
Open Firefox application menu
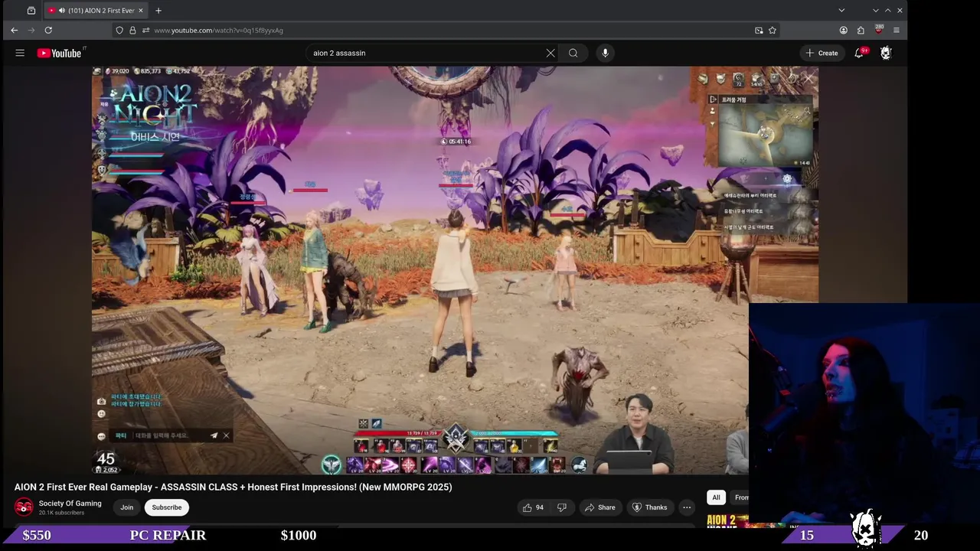point(896,30)
